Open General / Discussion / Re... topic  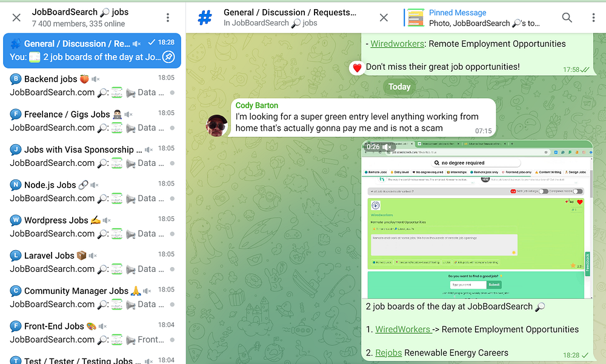(x=92, y=50)
